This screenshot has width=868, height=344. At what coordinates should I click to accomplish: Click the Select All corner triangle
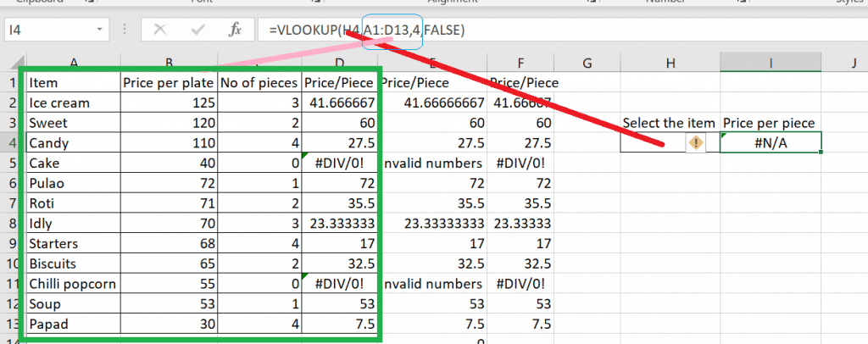click(x=12, y=63)
